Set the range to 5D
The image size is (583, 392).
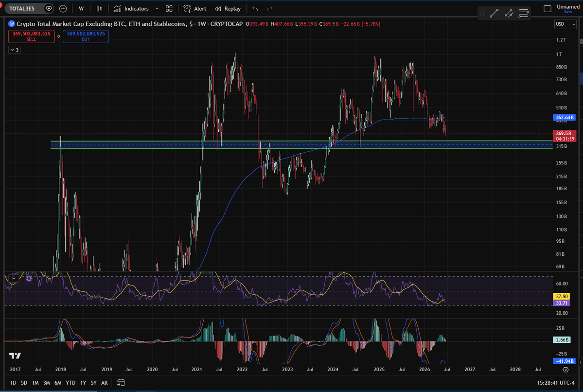click(24, 383)
